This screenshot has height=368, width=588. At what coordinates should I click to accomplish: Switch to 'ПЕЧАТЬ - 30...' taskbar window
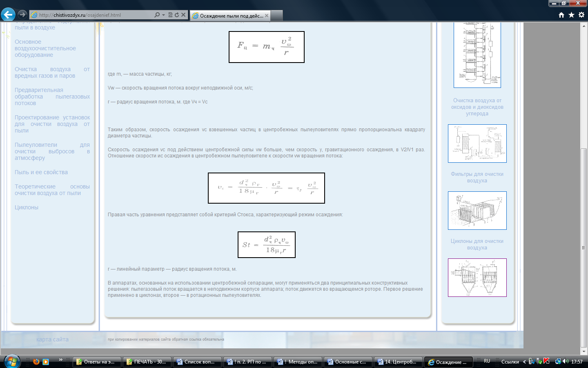147,361
